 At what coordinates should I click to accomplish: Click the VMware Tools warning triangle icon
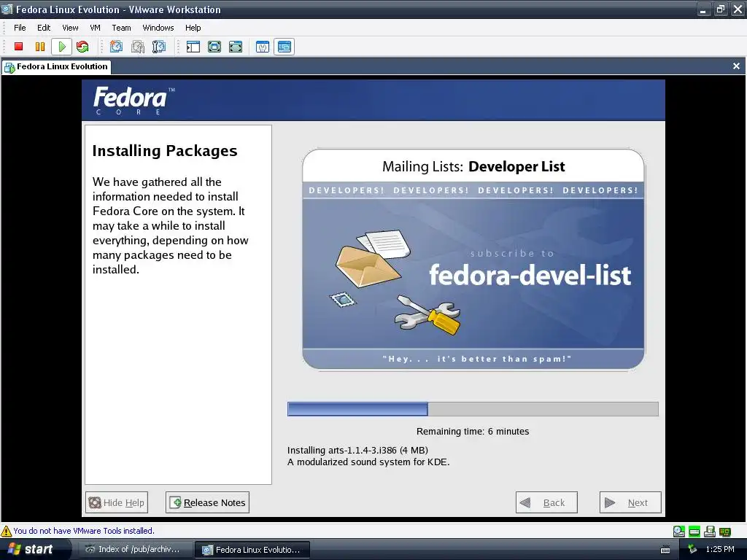coord(6,531)
